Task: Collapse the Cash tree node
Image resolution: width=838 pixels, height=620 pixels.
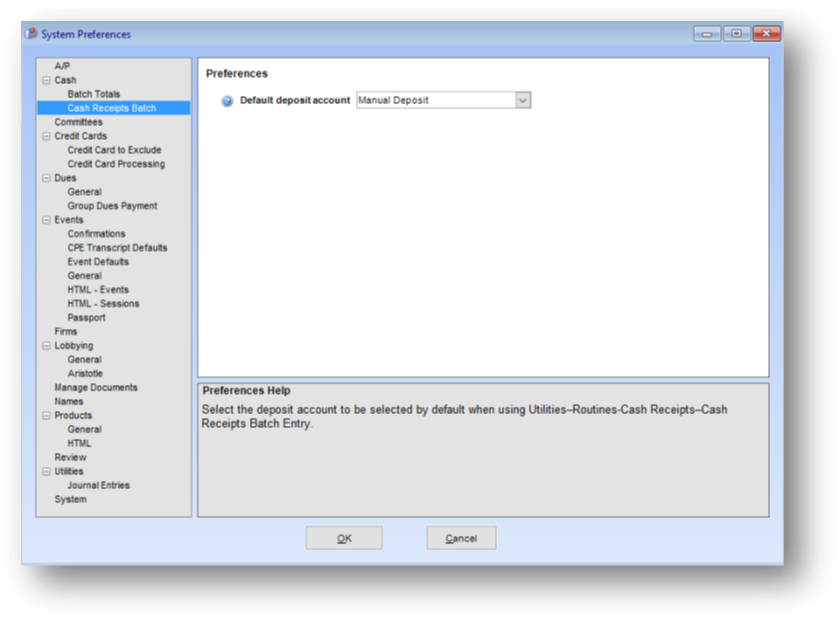Action: point(46,80)
